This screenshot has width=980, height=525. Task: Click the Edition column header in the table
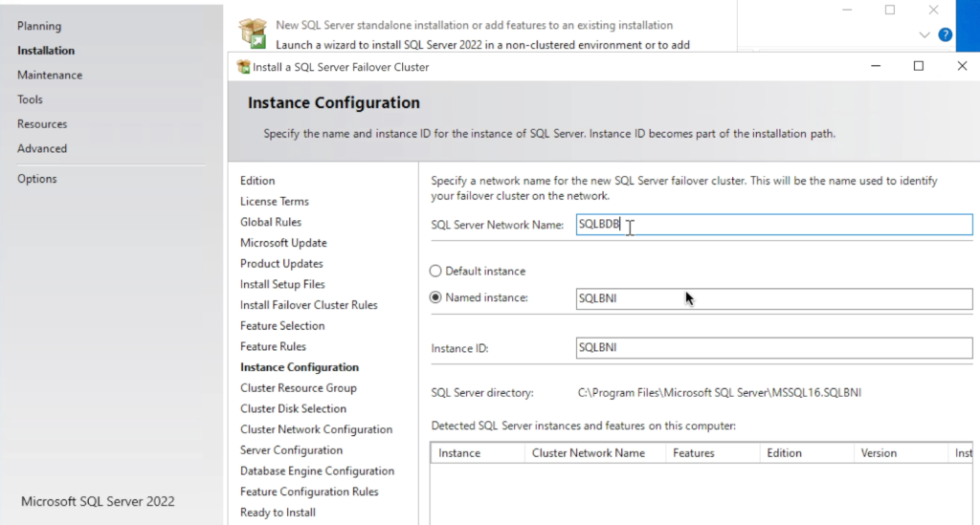[806, 453]
